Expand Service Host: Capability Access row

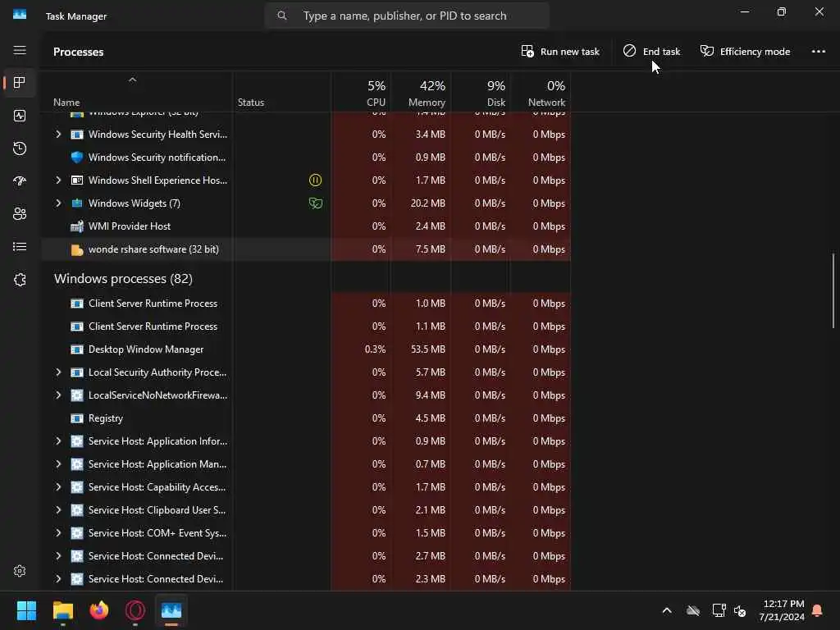tap(58, 487)
